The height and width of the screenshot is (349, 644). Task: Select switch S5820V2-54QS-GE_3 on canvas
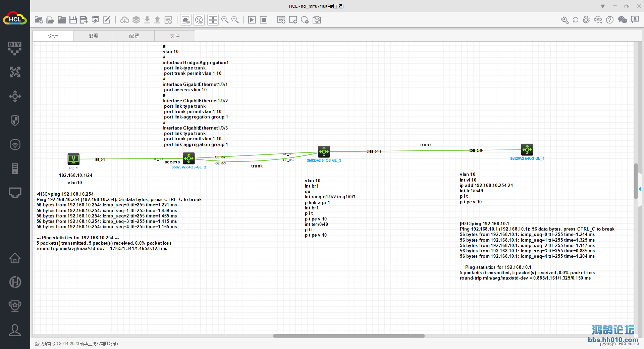tap(324, 152)
